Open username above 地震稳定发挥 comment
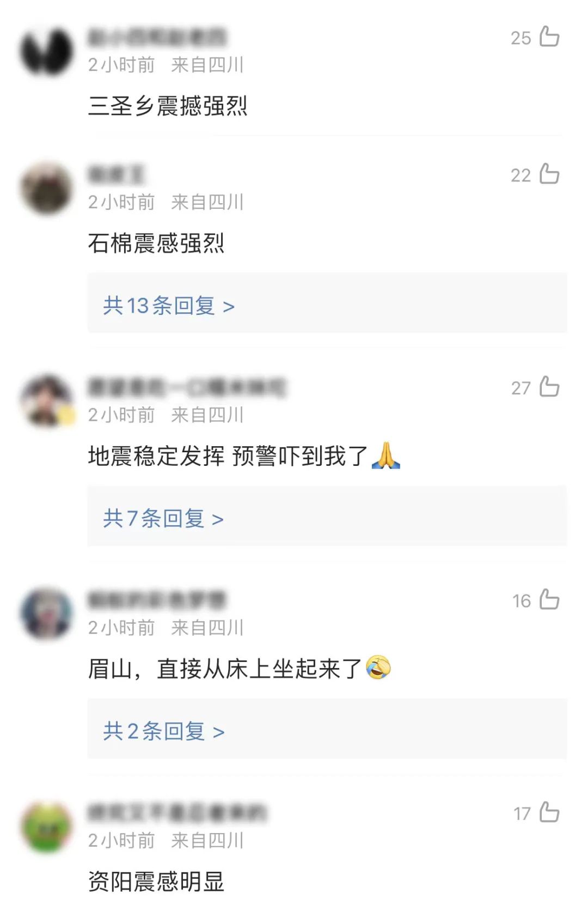Image resolution: width=588 pixels, height=905 pixels. (x=187, y=387)
